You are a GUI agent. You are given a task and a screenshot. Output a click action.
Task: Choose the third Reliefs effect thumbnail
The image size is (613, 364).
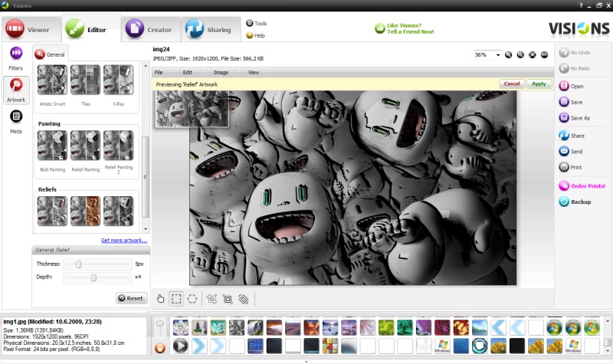[x=119, y=212]
